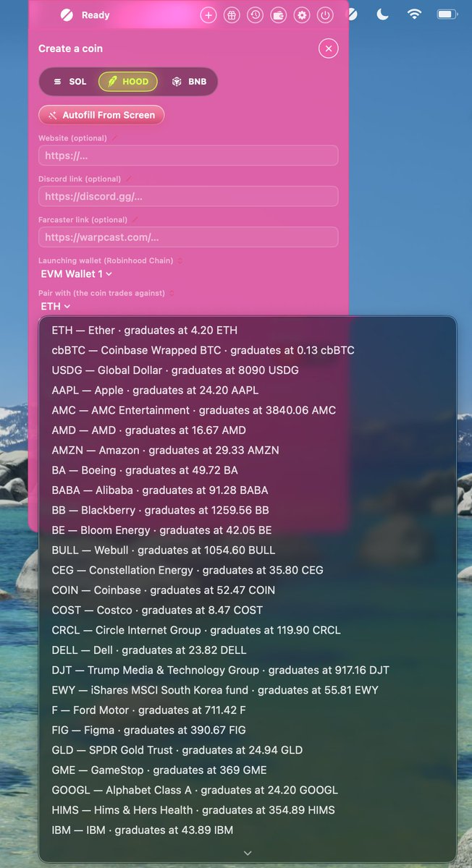Select DJT — Trump Media & Technology option
472x868 pixels.
[x=248, y=671]
